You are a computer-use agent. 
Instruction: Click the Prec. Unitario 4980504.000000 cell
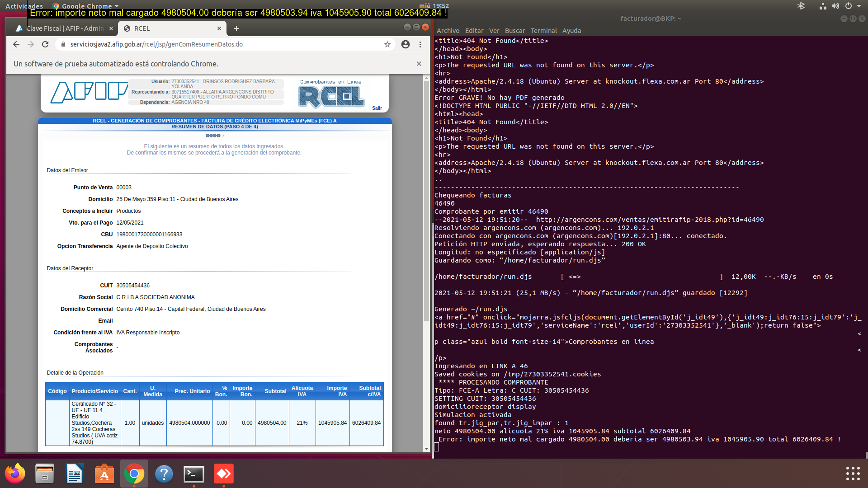[189, 423]
